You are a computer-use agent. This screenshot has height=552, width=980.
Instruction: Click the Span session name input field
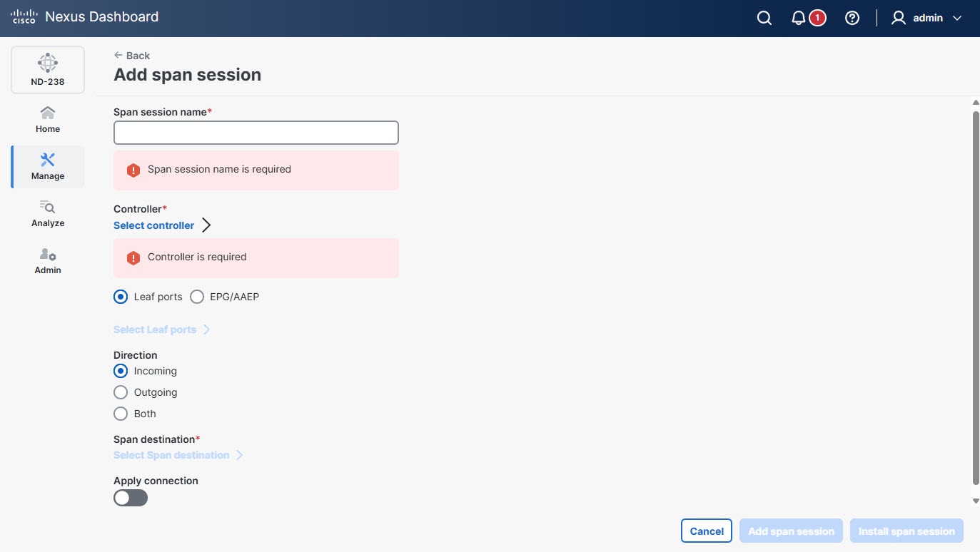[256, 133]
